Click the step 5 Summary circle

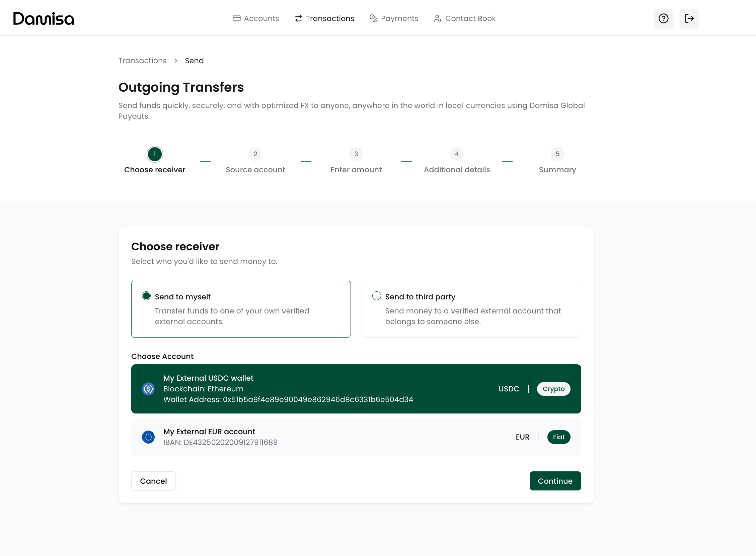[x=557, y=154]
